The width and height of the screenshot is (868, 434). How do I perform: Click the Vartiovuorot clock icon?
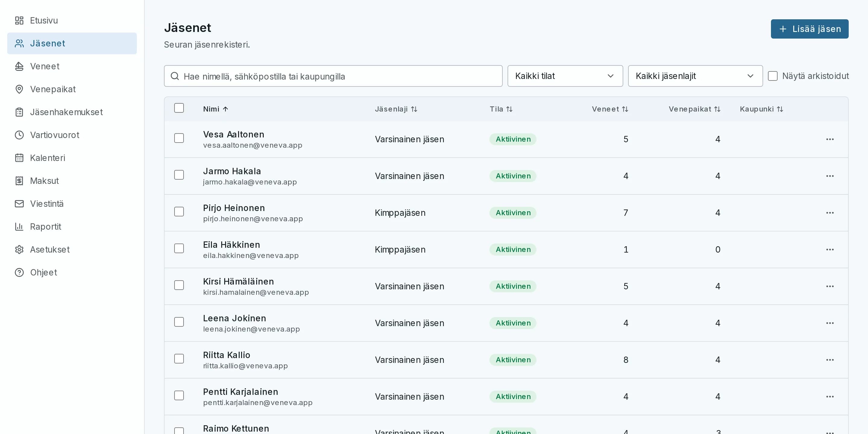coord(19,135)
